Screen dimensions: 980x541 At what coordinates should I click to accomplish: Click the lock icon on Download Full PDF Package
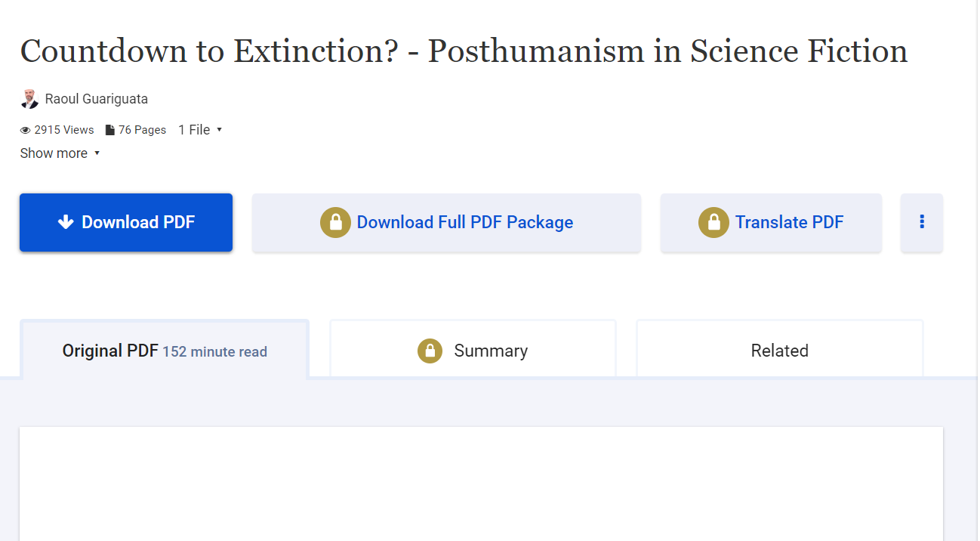tap(335, 222)
